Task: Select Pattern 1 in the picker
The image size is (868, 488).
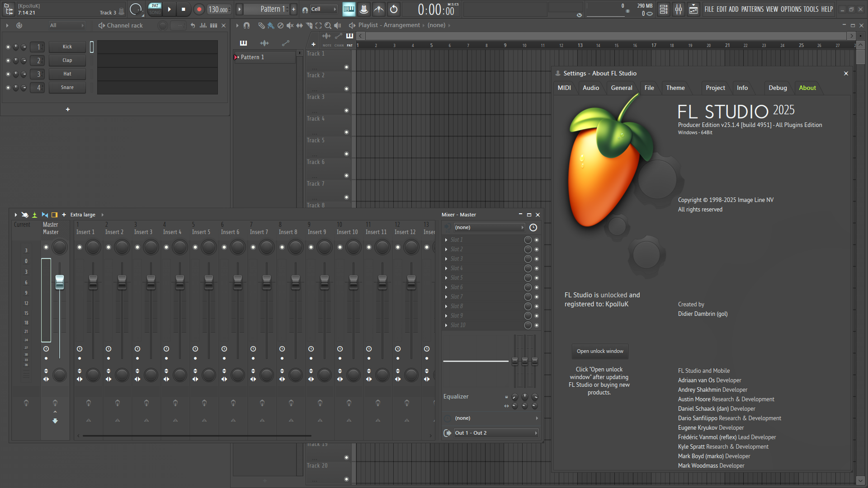Action: [x=264, y=57]
